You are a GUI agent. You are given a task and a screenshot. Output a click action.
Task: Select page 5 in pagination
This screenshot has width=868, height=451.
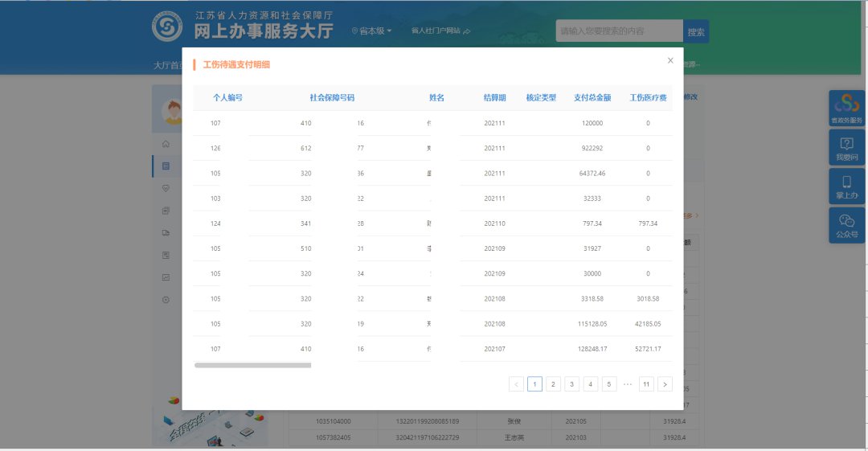click(x=609, y=384)
